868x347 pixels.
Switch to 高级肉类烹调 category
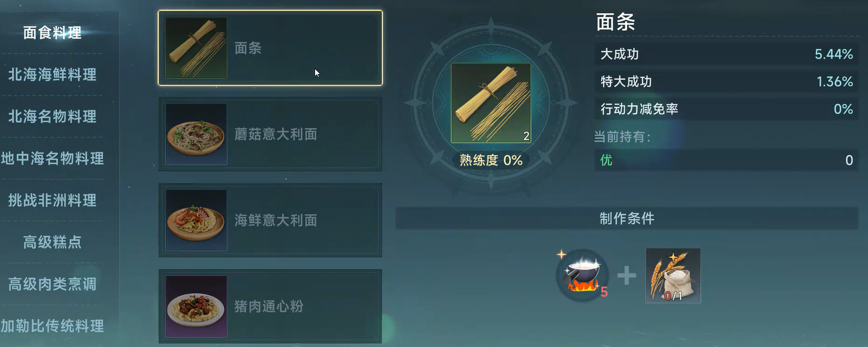coord(52,284)
